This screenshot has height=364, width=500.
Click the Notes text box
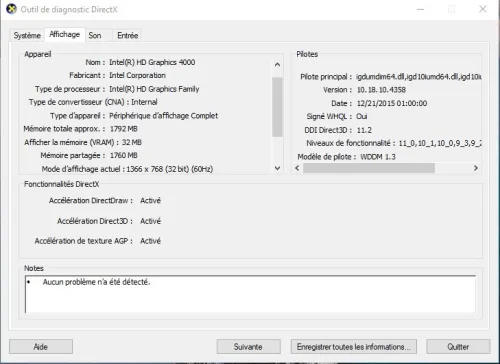[x=250, y=294]
